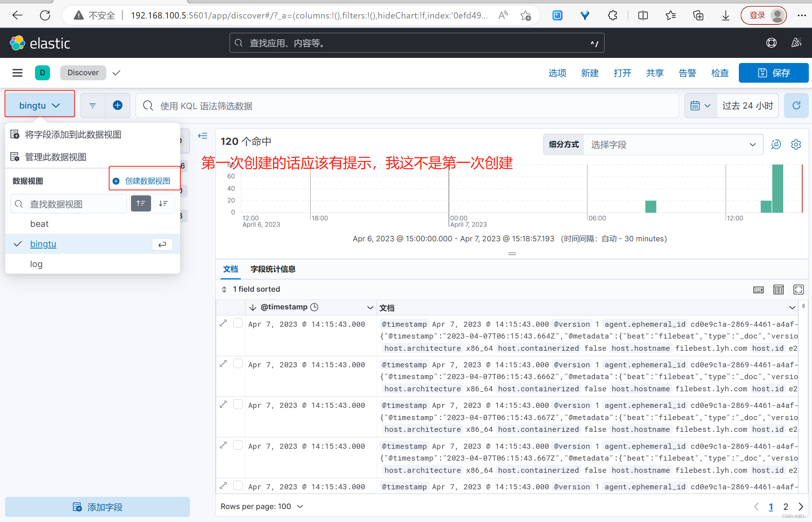Viewport: 812px width, 522px height.
Task: Open the bingtu data view dropdown
Action: (x=40, y=106)
